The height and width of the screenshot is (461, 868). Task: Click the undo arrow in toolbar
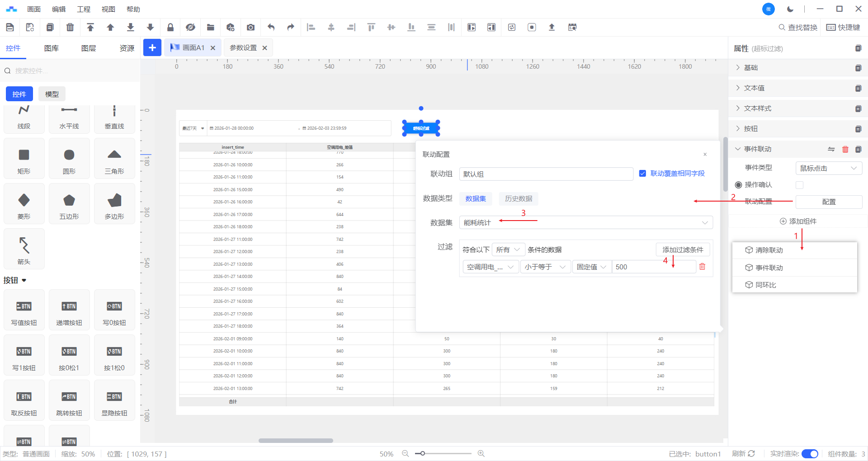pos(271,27)
